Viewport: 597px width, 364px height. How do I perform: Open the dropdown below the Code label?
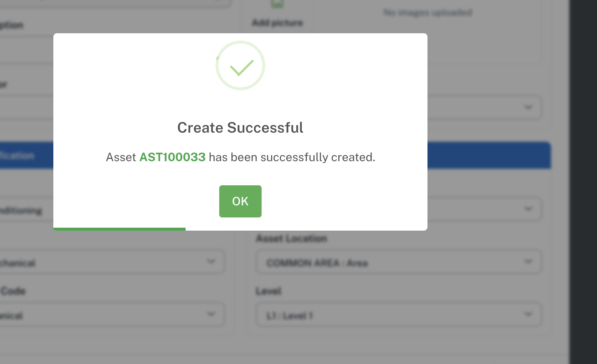pos(110,315)
